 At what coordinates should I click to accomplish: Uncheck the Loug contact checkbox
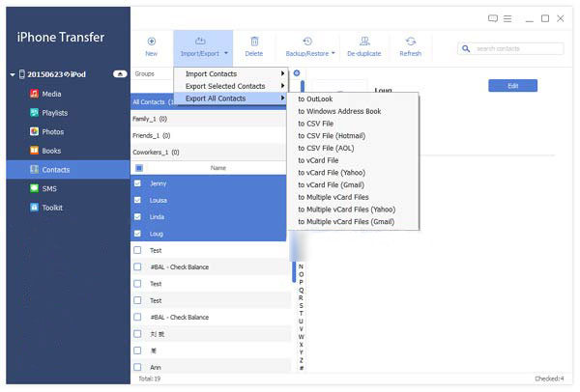(137, 234)
